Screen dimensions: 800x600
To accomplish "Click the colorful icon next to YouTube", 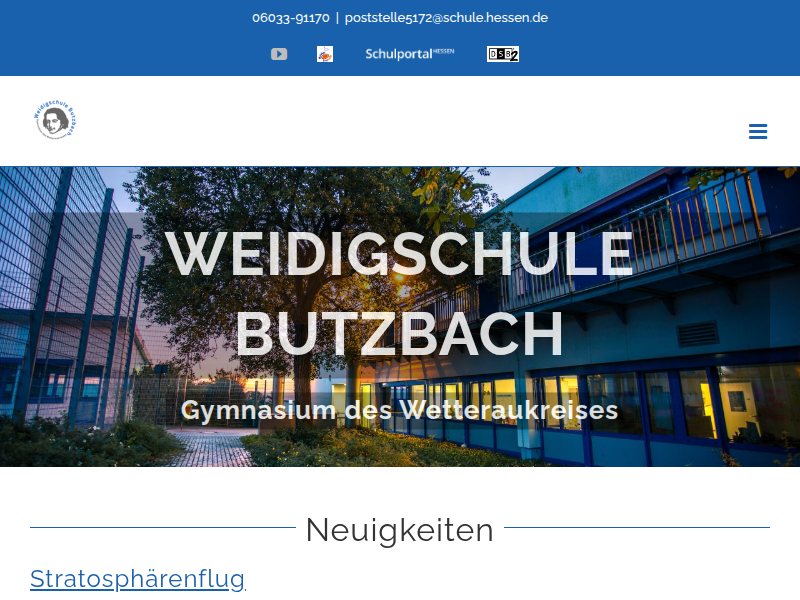I will click(x=324, y=54).
